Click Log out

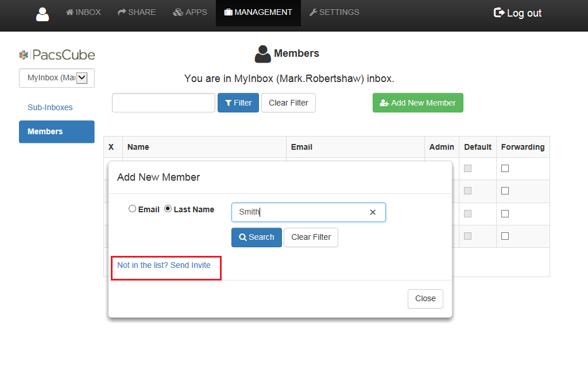coord(517,13)
